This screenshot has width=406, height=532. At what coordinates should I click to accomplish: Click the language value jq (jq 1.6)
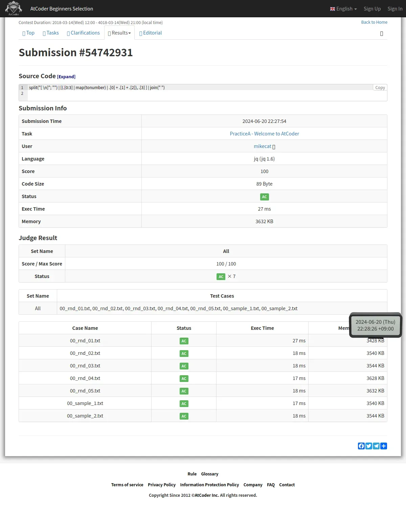pos(264,159)
